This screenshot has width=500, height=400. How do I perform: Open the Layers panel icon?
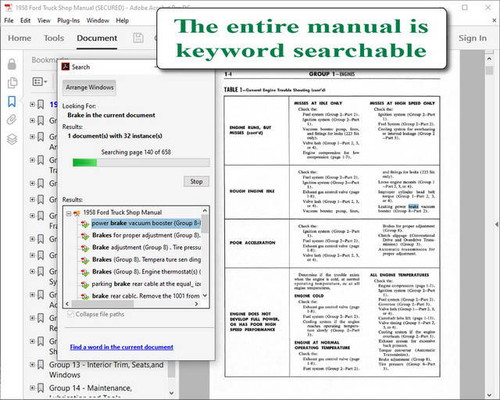point(12,139)
